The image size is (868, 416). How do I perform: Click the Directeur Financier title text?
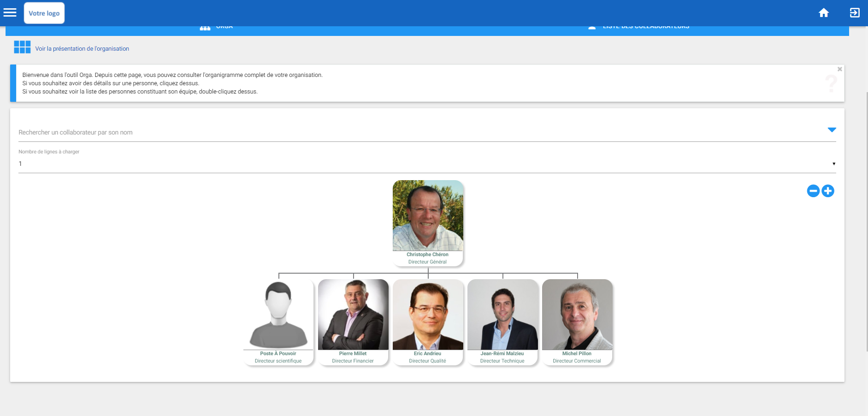(353, 361)
